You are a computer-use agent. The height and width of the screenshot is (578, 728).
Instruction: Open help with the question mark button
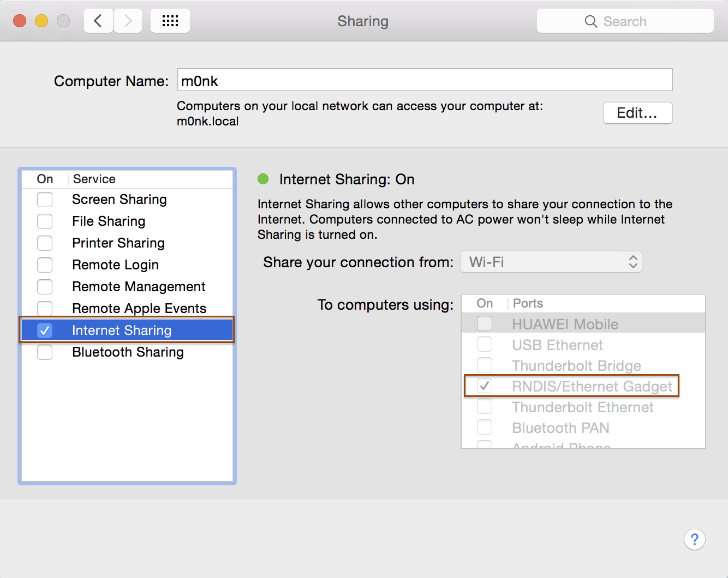tap(695, 540)
